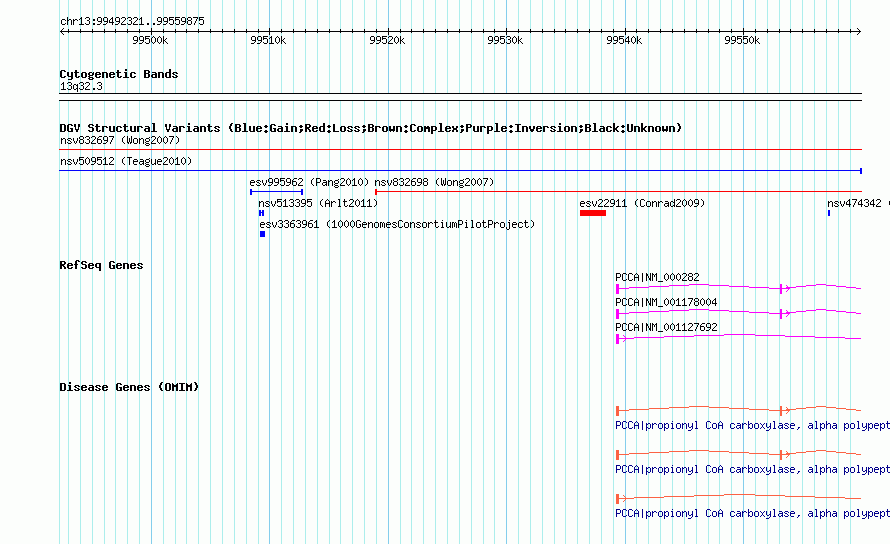The width and height of the screenshot is (890, 544).
Task: Open the second PCCA propionyl CoA carboxylase OMIM link
Action: [x=752, y=470]
